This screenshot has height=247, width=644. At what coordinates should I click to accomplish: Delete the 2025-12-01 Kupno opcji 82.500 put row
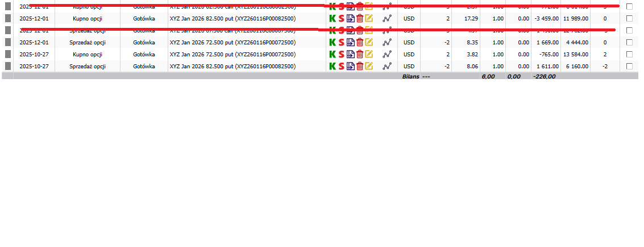tap(359, 18)
